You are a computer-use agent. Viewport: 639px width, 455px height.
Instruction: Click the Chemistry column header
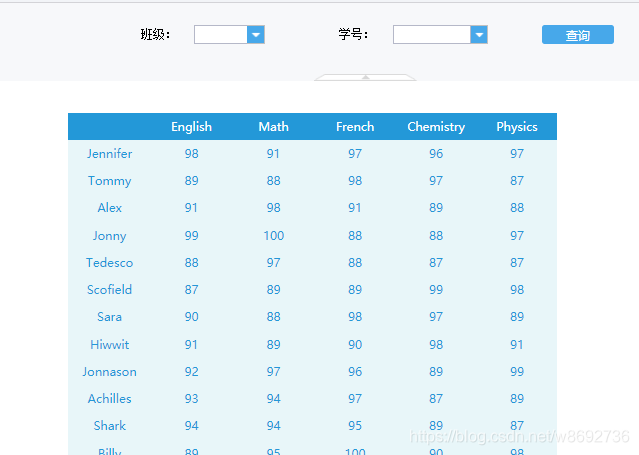(x=436, y=127)
